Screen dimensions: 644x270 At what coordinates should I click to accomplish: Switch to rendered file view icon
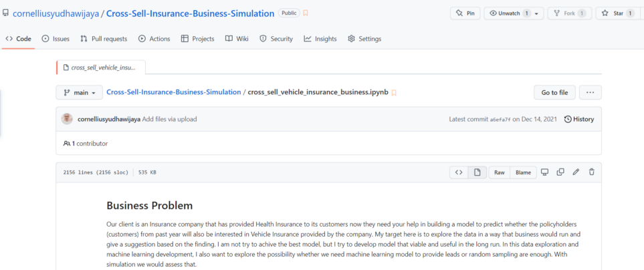tap(477, 172)
